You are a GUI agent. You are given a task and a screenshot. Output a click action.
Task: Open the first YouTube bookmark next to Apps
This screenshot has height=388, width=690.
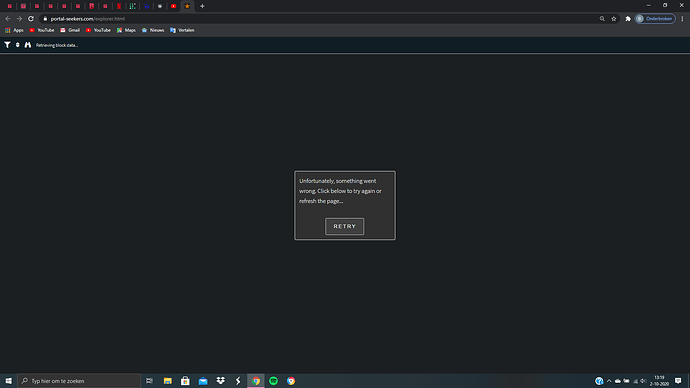(x=42, y=30)
